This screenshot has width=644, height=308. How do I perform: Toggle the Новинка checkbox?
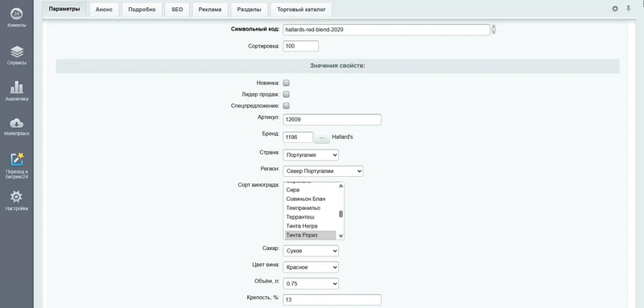click(x=287, y=83)
